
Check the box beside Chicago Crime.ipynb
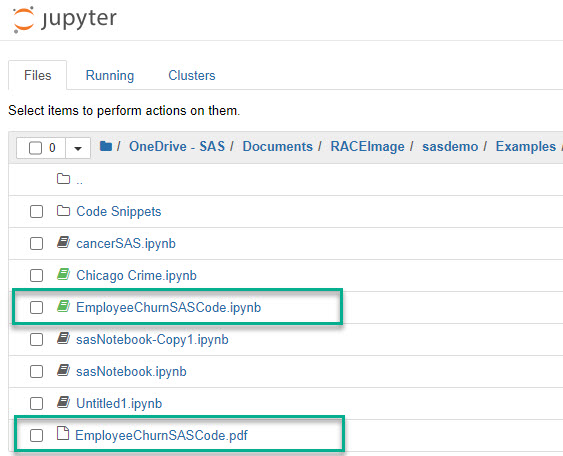point(36,275)
